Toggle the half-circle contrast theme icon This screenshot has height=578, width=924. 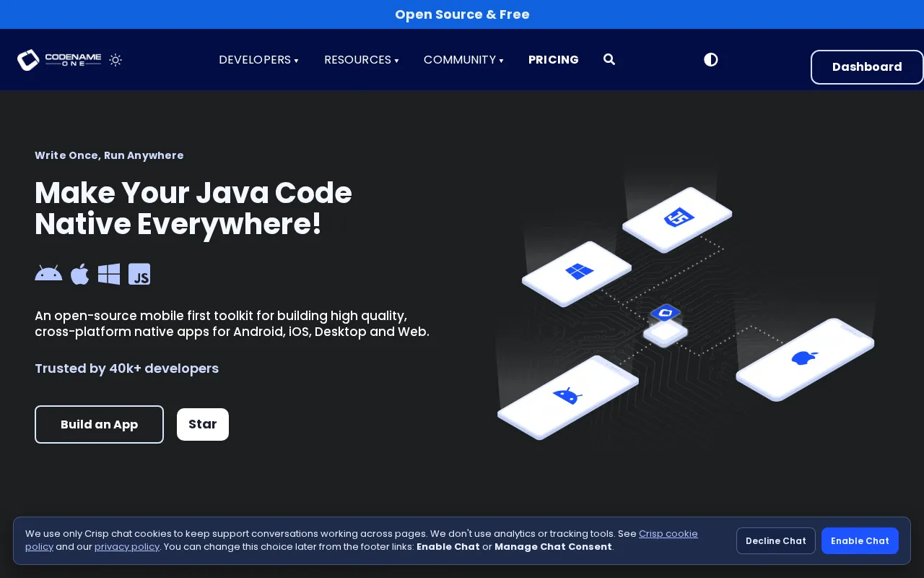(711, 59)
